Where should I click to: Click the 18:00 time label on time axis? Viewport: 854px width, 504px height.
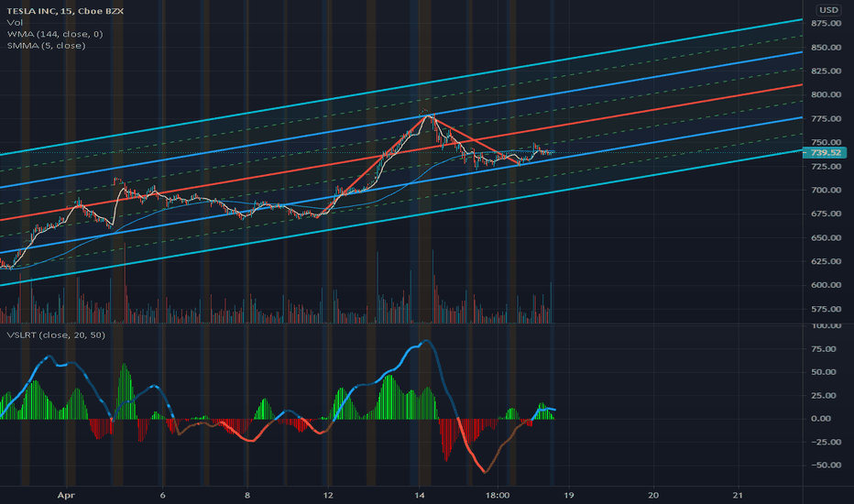498,495
